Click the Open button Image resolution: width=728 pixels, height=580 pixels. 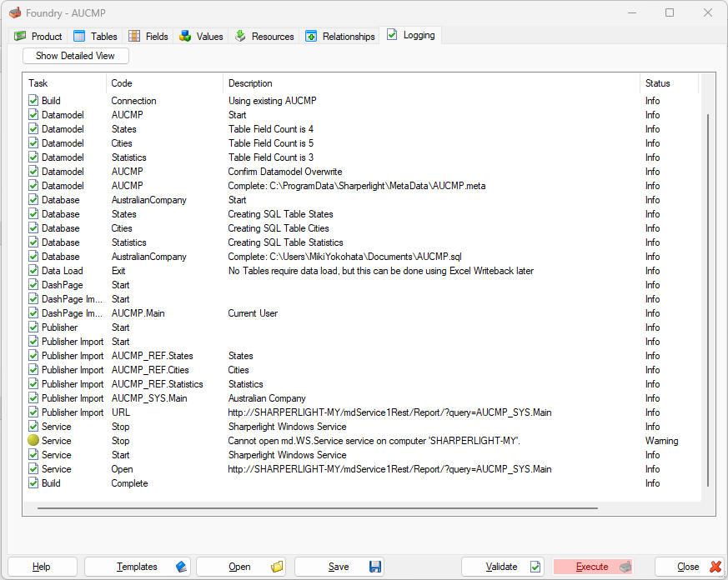coord(240,567)
